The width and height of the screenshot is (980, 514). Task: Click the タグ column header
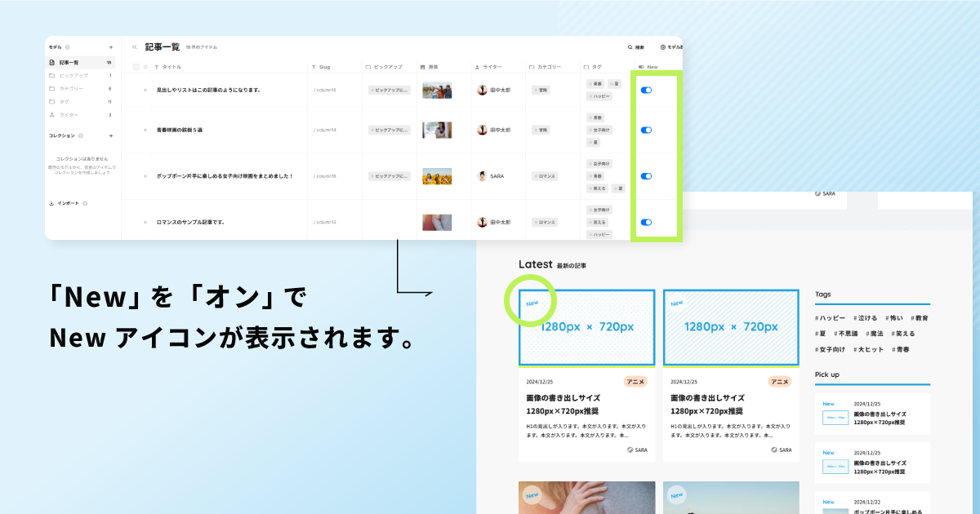(x=592, y=67)
